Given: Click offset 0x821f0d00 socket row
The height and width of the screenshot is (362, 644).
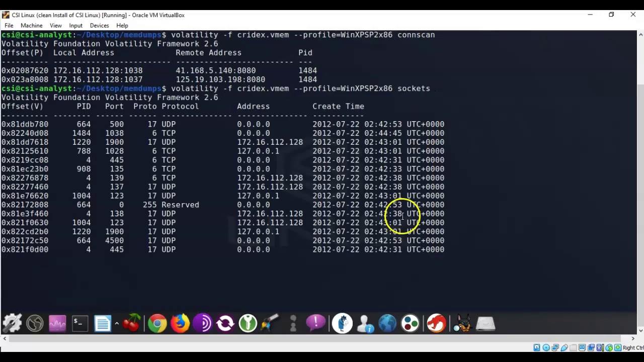Looking at the screenshot, I should pos(222,249).
